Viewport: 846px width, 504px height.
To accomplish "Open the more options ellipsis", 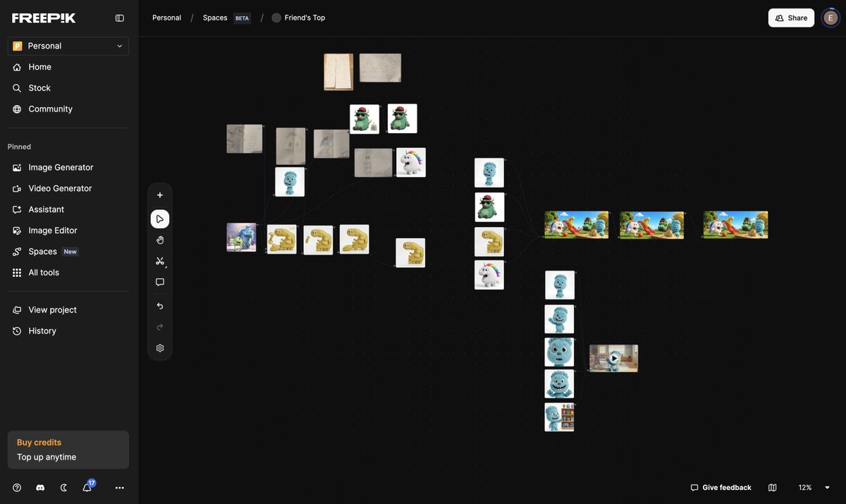I will [x=120, y=488].
